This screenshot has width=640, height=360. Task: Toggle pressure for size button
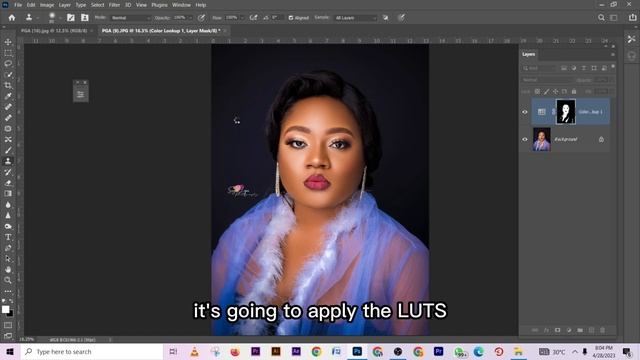coord(401,18)
